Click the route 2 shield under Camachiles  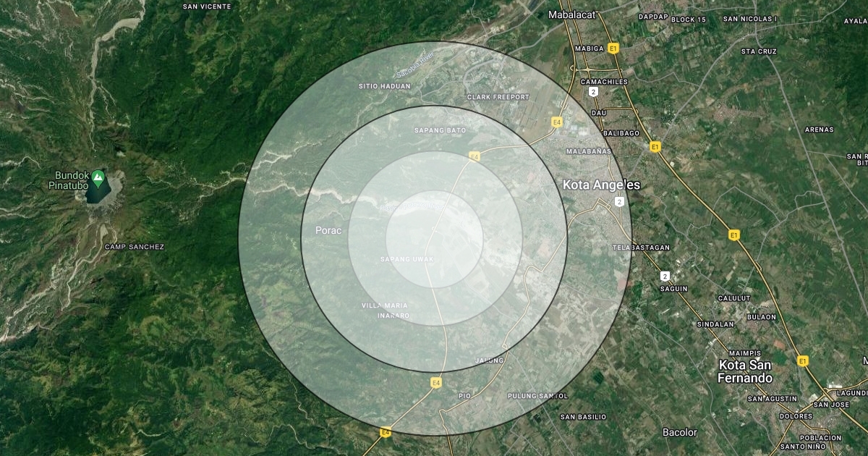[x=593, y=93]
